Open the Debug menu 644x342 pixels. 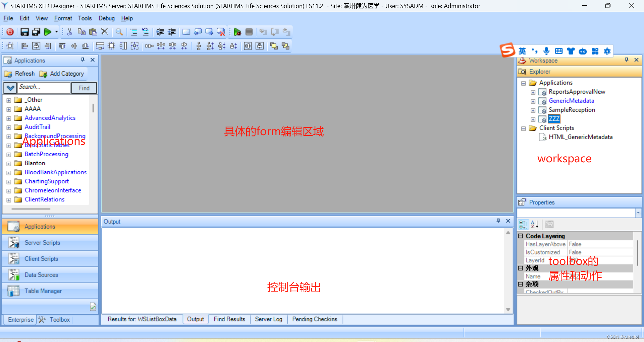(x=106, y=18)
